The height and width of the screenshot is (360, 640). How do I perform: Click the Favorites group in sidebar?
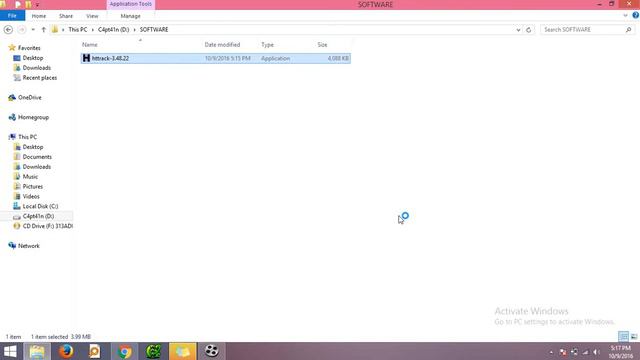[29, 48]
